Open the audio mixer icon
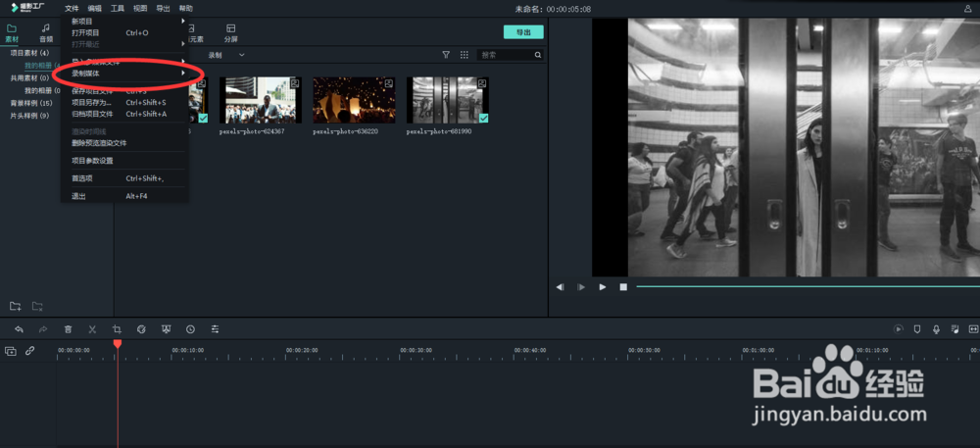Viewport: 980px width, 448px height. [x=955, y=329]
